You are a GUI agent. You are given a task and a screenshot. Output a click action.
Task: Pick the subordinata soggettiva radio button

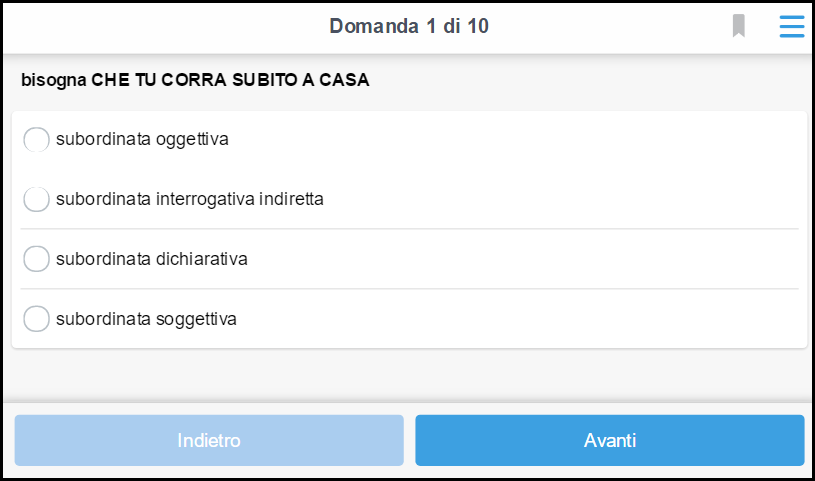tap(36, 319)
